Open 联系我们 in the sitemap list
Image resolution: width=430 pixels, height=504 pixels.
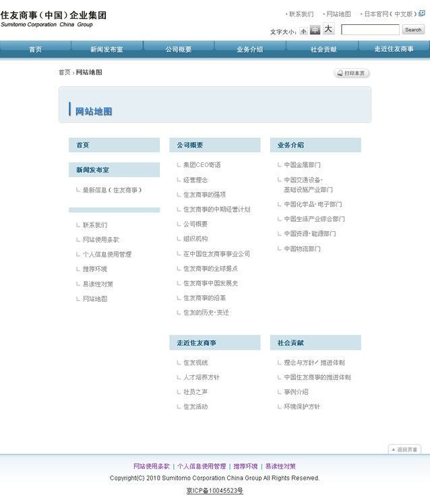[x=95, y=225]
